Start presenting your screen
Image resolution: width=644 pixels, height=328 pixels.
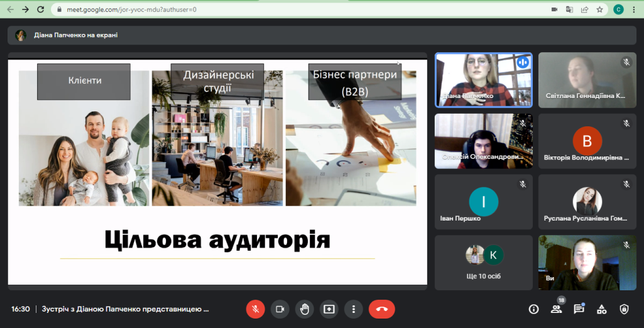coord(329,309)
